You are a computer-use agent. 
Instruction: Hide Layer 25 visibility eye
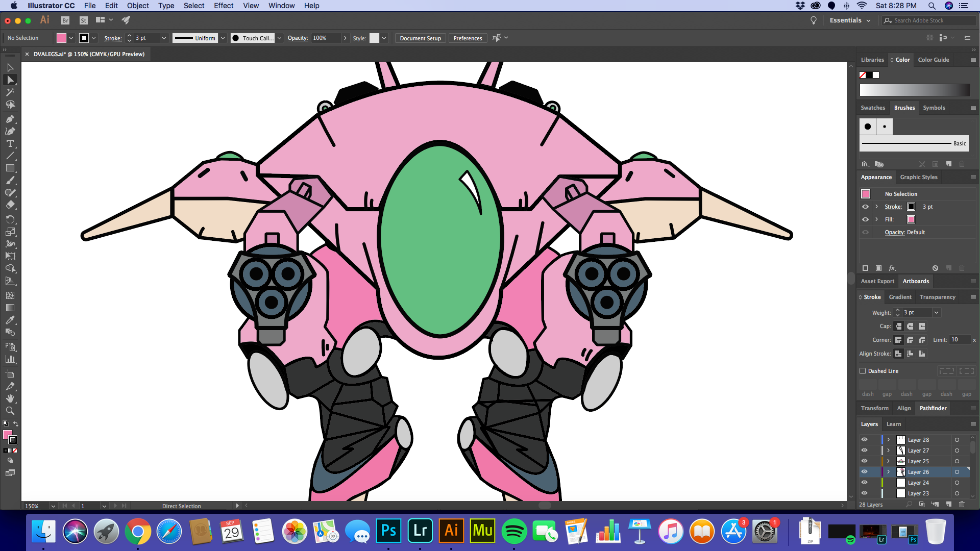tap(864, 461)
